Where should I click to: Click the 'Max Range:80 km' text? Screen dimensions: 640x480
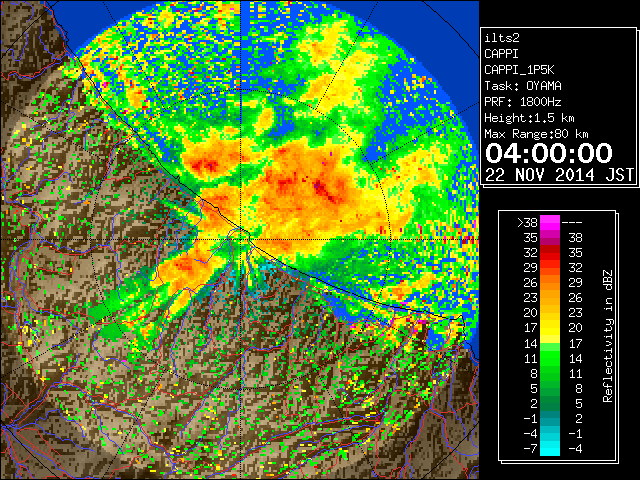[536, 134]
